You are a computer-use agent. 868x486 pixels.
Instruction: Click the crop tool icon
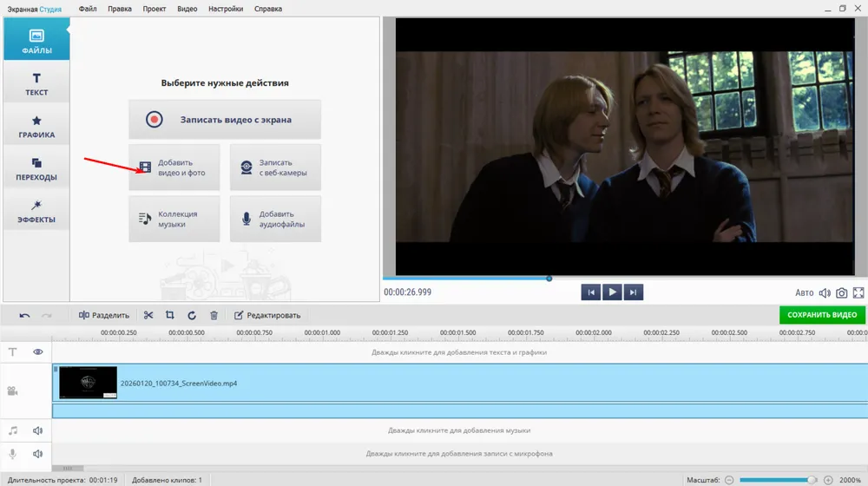pyautogui.click(x=170, y=315)
